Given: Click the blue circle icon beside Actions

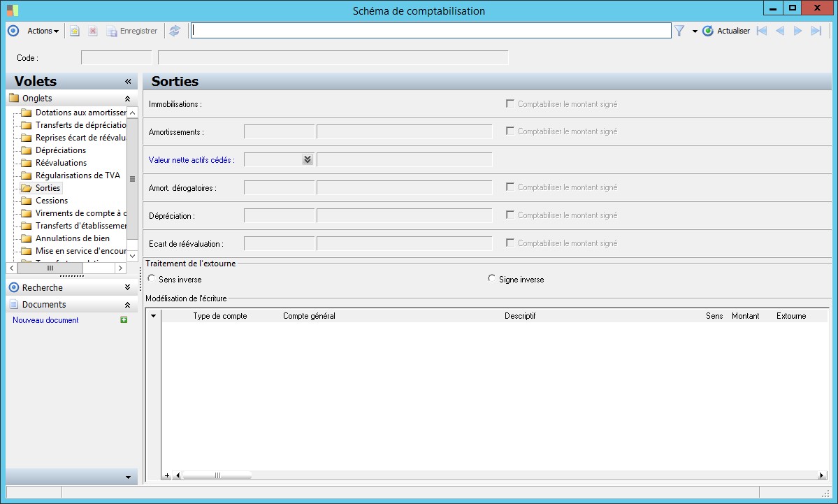Looking at the screenshot, I should pos(13,31).
